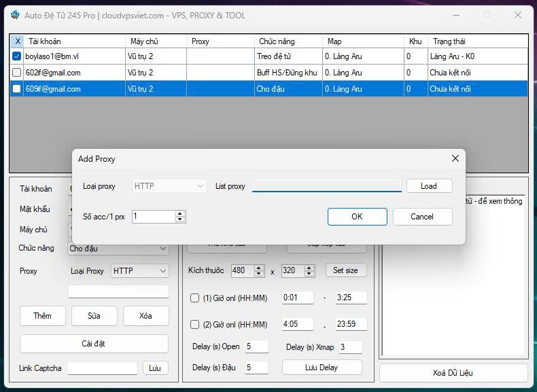The width and height of the screenshot is (537, 392).
Task: Click the app logo icon in title bar
Action: [x=15, y=15]
